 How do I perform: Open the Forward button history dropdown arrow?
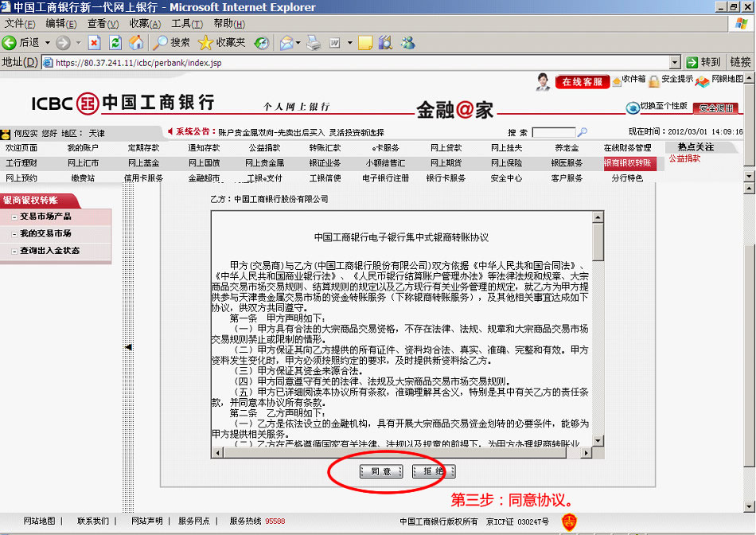click(78, 43)
